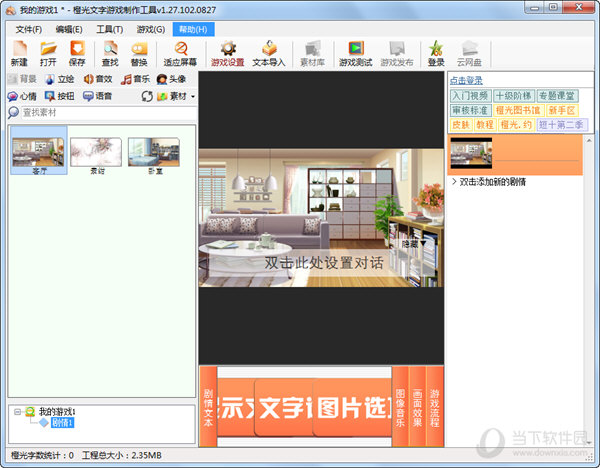Click the 点击登录 link

coord(468,79)
